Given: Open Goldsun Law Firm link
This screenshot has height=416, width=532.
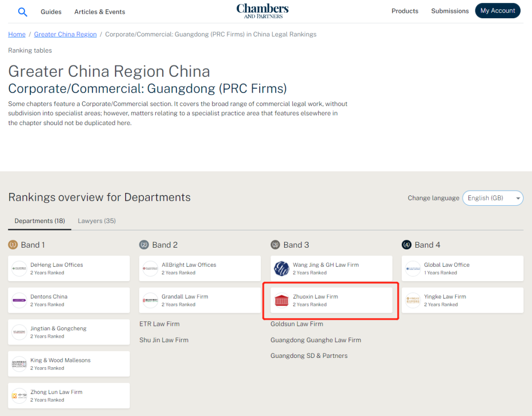Looking at the screenshot, I should [297, 324].
